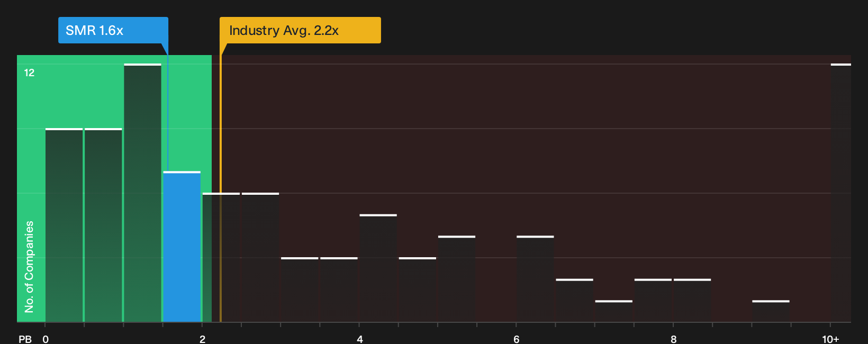The width and height of the screenshot is (868, 344).
Task: Select the bar starting at PB 5
Action: pyautogui.click(x=457, y=279)
